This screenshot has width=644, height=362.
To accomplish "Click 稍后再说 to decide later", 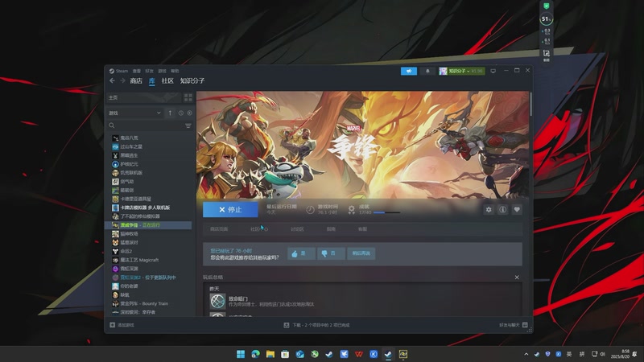I will pos(361,253).
